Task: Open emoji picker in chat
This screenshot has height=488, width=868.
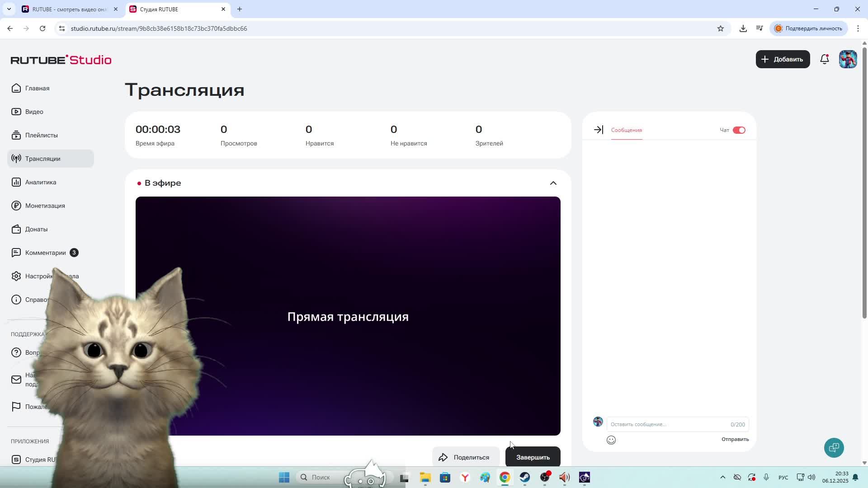Action: click(x=611, y=440)
